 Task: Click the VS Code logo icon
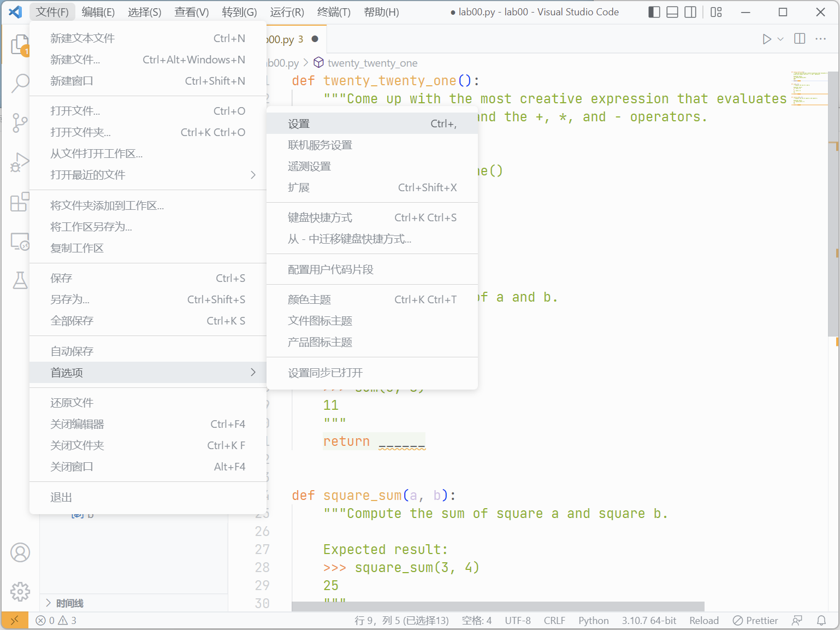(x=15, y=12)
